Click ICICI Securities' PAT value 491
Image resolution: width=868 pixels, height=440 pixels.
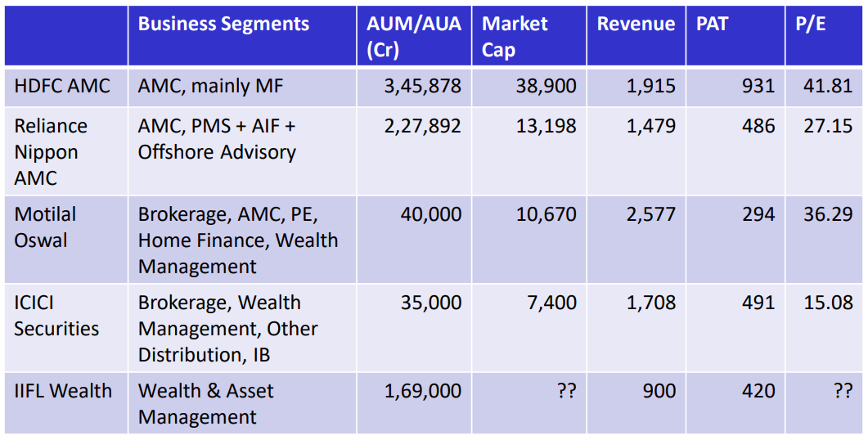click(x=757, y=303)
